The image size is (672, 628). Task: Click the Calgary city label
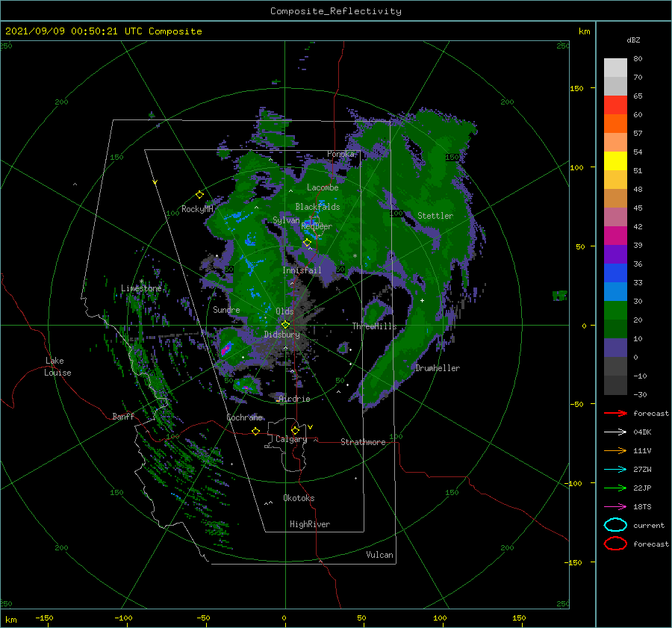click(x=291, y=439)
